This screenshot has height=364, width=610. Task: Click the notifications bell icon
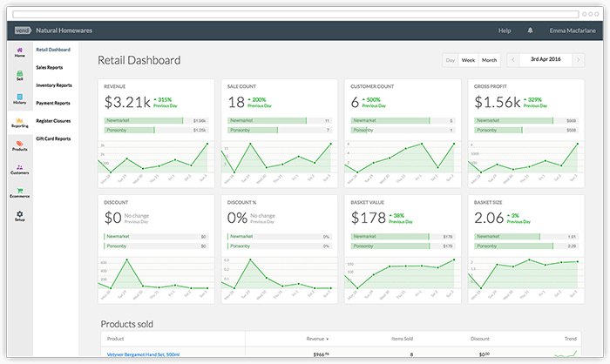[x=530, y=30]
